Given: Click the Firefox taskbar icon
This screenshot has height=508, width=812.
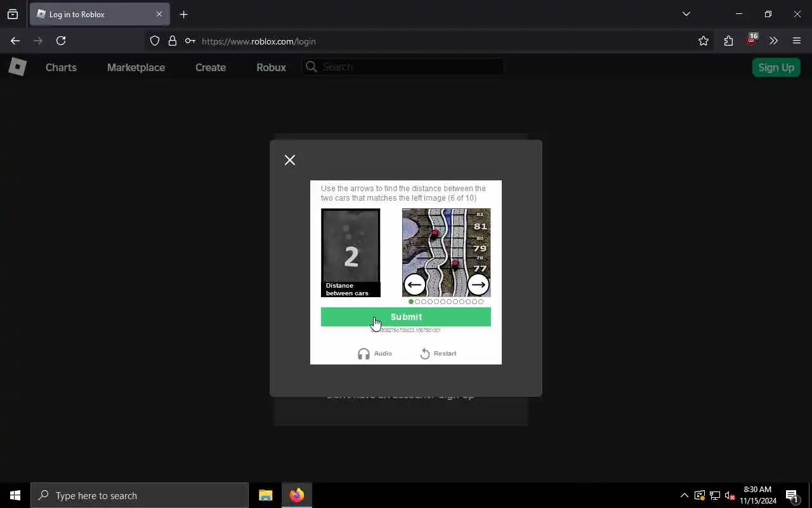Looking at the screenshot, I should pyautogui.click(x=296, y=495).
